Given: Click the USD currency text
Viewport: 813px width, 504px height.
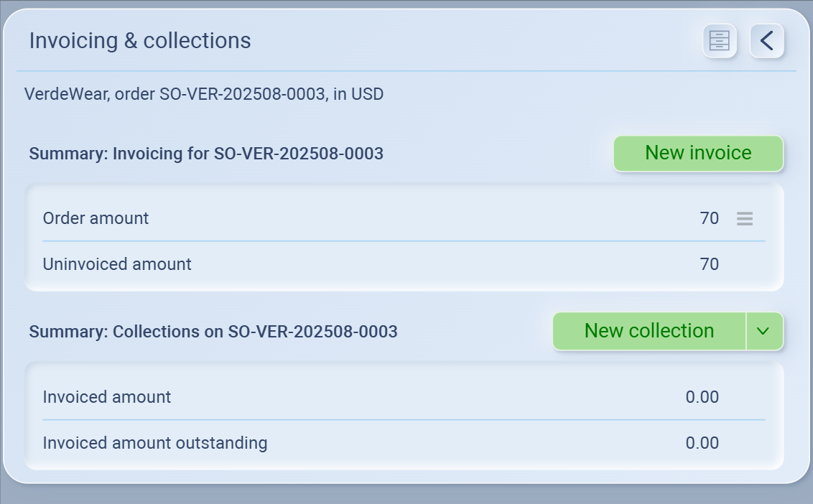Looking at the screenshot, I should pos(367,94).
